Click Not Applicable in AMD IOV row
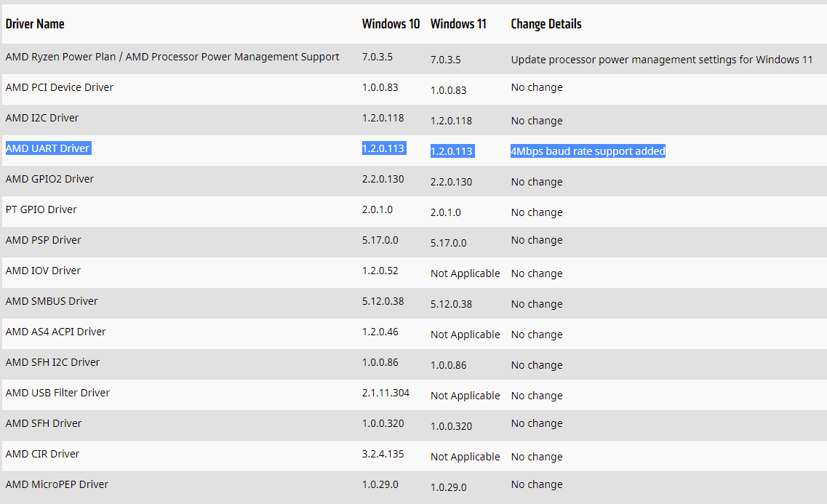 tap(466, 273)
